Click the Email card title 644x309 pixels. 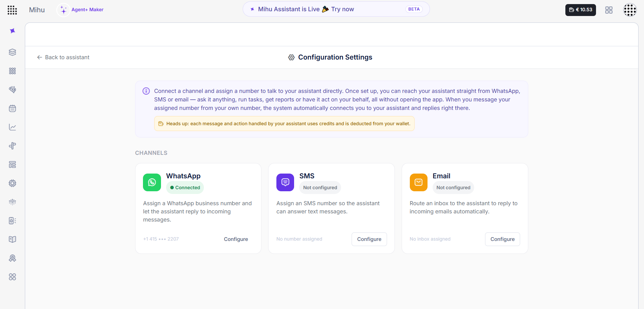click(441, 176)
